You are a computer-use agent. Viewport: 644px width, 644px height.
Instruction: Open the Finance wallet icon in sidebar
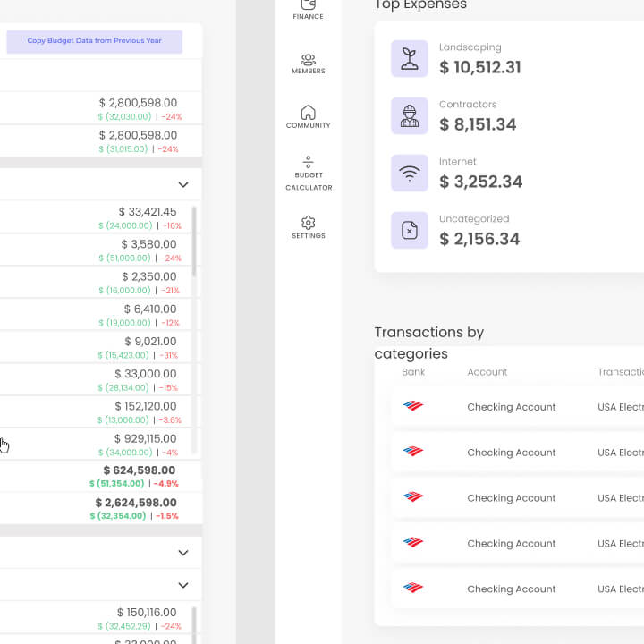click(x=308, y=9)
